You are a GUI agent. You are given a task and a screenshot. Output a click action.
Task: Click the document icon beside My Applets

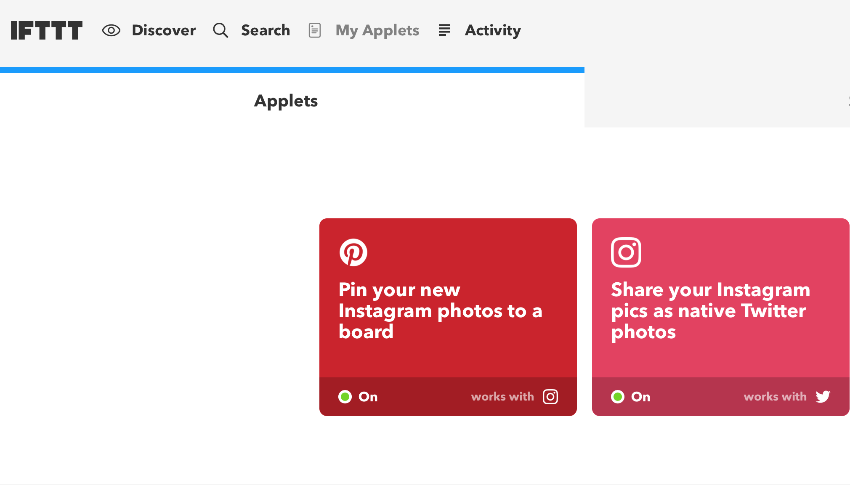point(314,30)
